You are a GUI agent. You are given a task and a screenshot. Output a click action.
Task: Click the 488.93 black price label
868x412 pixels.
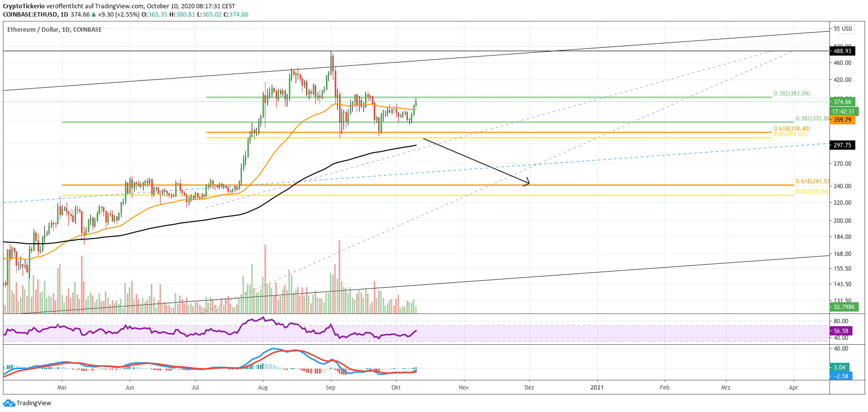[842, 51]
